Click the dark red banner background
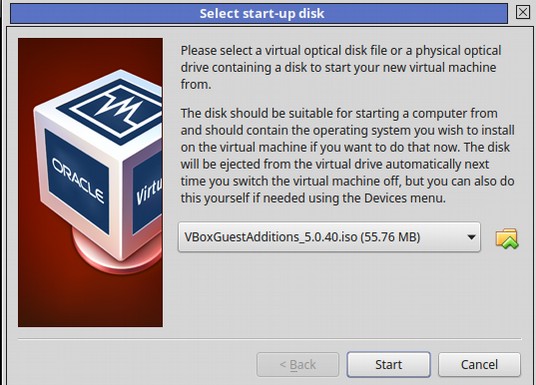 point(90,301)
